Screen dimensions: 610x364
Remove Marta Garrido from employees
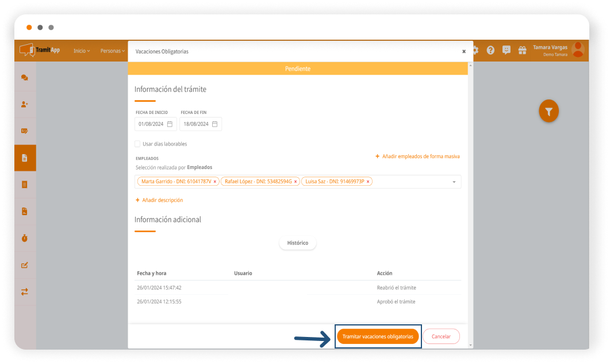[x=215, y=182]
